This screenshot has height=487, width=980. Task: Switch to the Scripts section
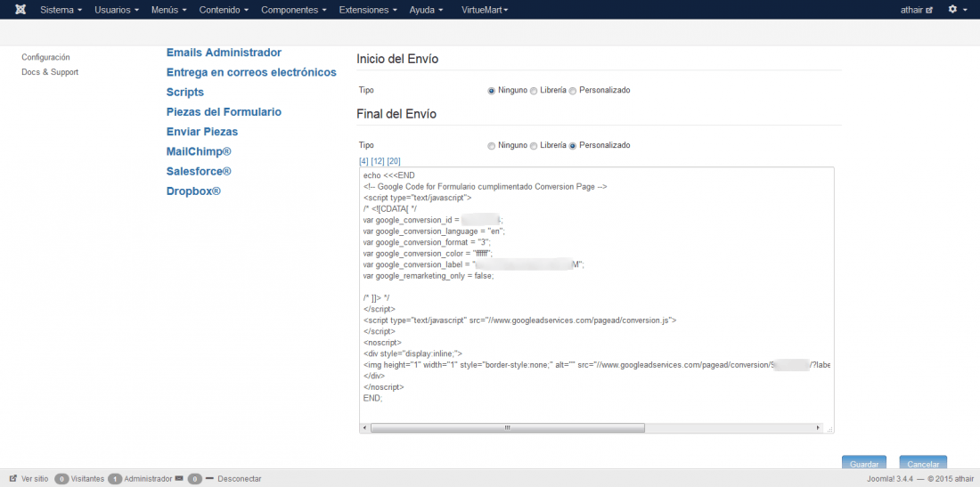pos(185,93)
